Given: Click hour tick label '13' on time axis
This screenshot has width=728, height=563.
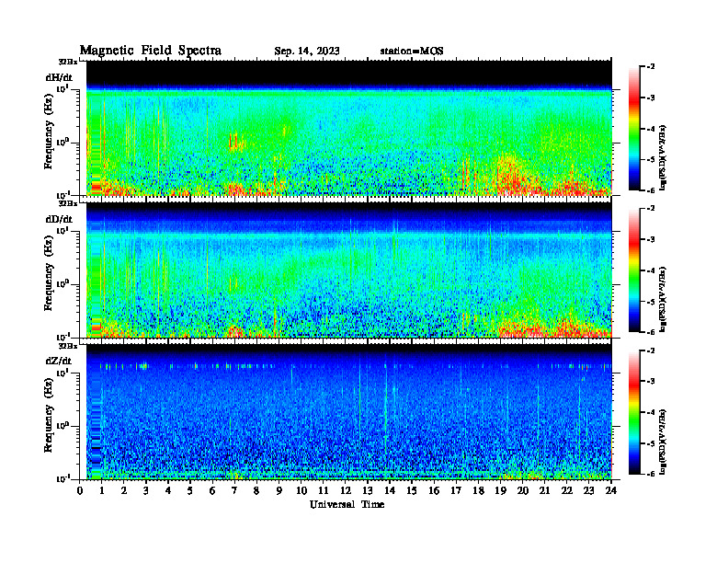Looking at the screenshot, I should tap(368, 490).
